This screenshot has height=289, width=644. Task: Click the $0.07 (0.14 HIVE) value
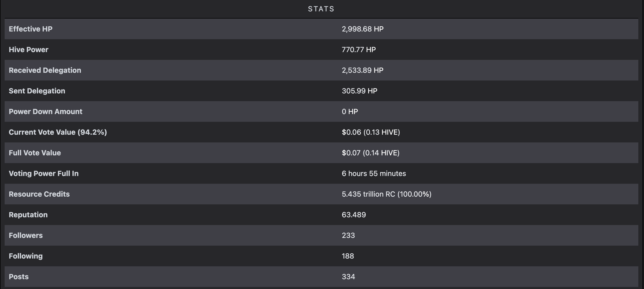[x=370, y=153]
